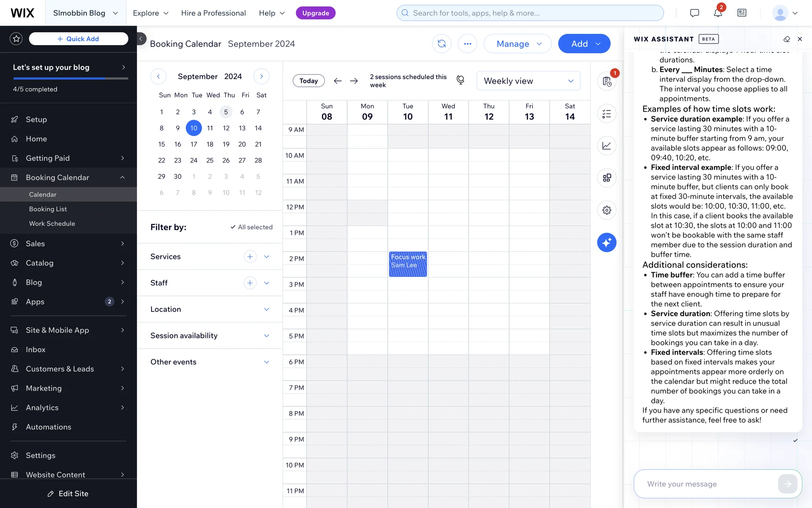Image resolution: width=812 pixels, height=508 pixels.
Task: Open the three-dots more actions menu
Action: point(467,44)
